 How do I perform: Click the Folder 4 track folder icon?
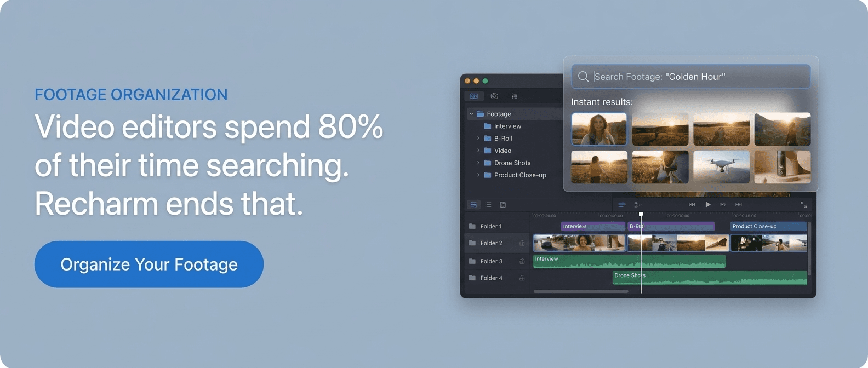tap(472, 278)
